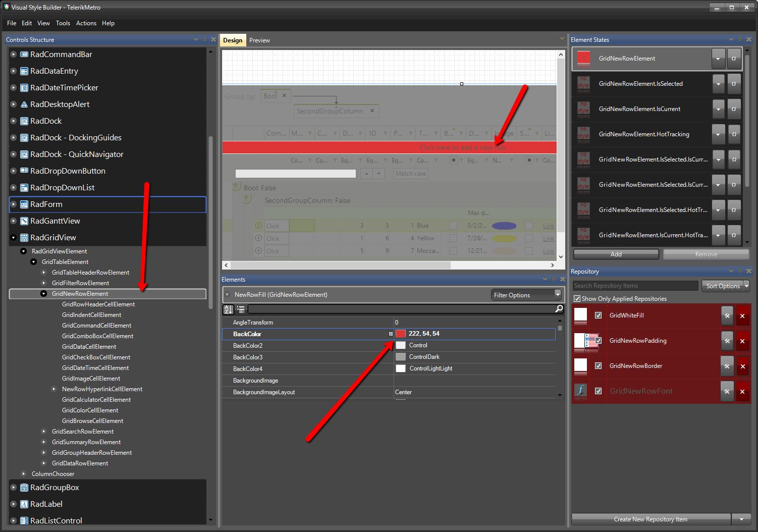Click the search magnifier in the Elements property grid
The image size is (758, 532).
click(559, 309)
